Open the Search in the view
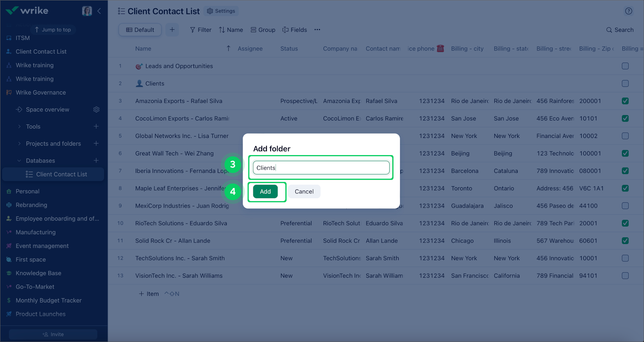 620,30
